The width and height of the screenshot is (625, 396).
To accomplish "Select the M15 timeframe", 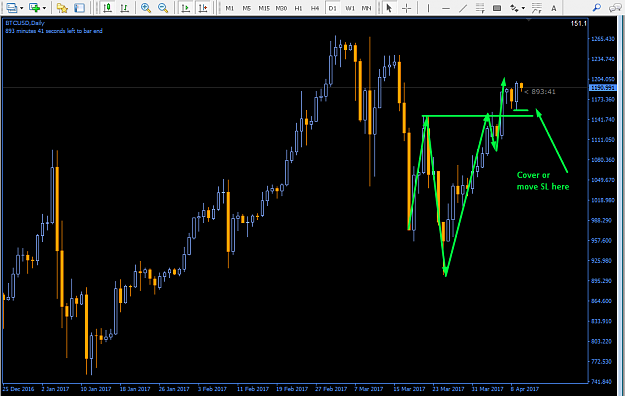I will point(264,8).
